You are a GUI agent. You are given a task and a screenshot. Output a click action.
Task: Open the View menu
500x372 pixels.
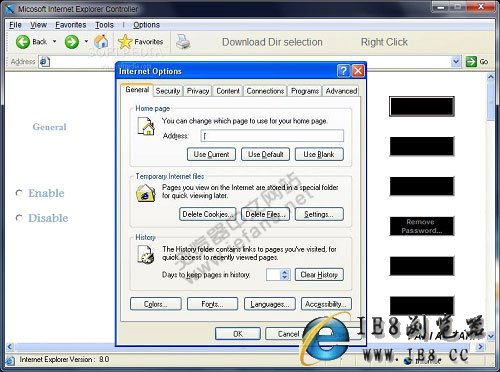tap(38, 25)
